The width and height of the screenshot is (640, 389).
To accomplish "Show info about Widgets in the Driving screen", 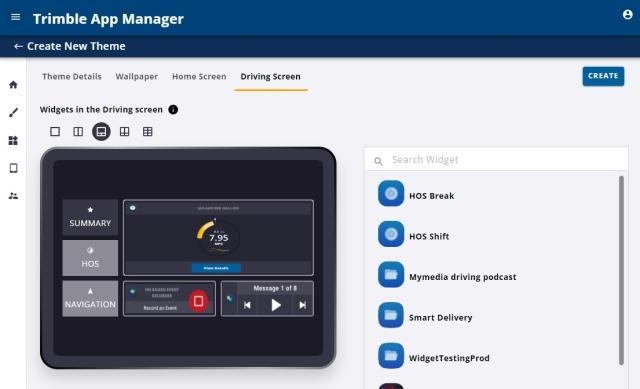I will coord(173,109).
